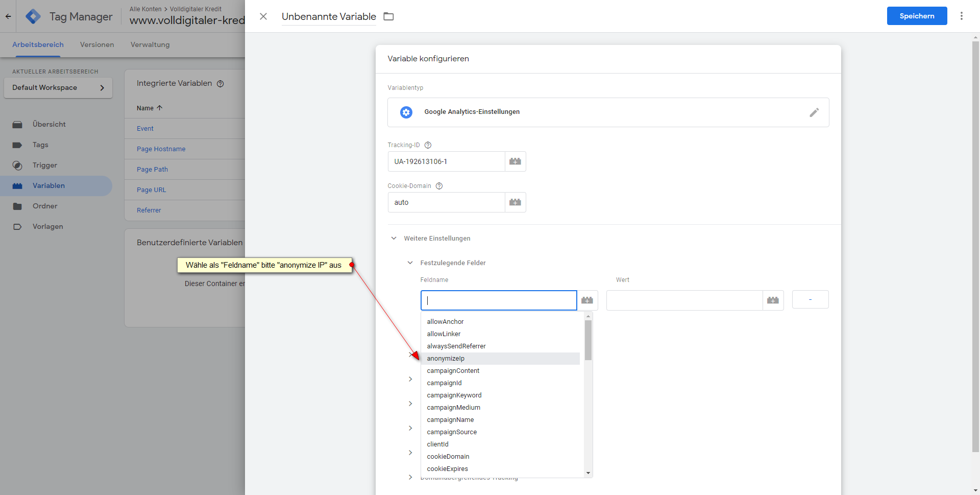980x495 pixels.
Task: Click the Wert input field
Action: 684,300
